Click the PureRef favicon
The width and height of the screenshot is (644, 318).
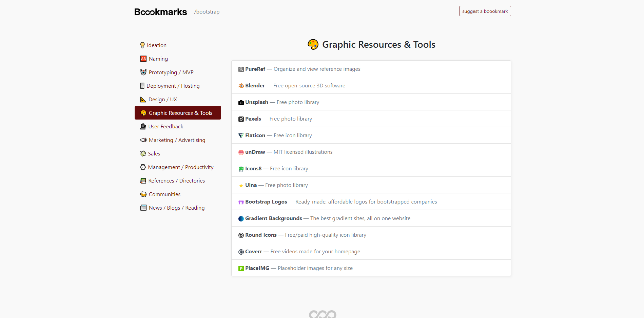tap(241, 69)
